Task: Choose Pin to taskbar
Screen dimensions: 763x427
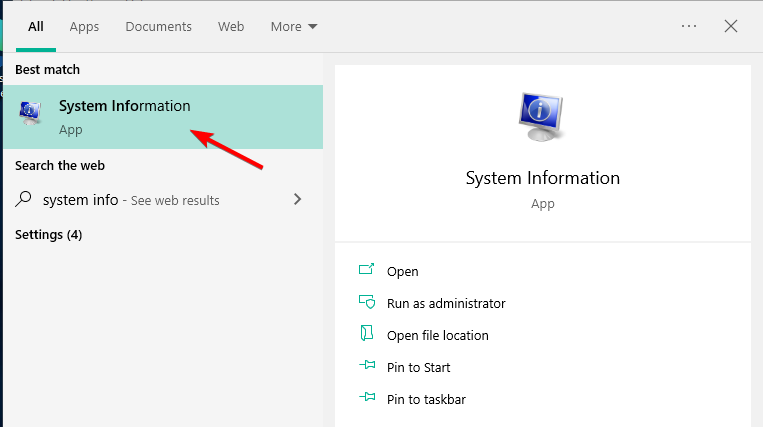Action: 426,400
